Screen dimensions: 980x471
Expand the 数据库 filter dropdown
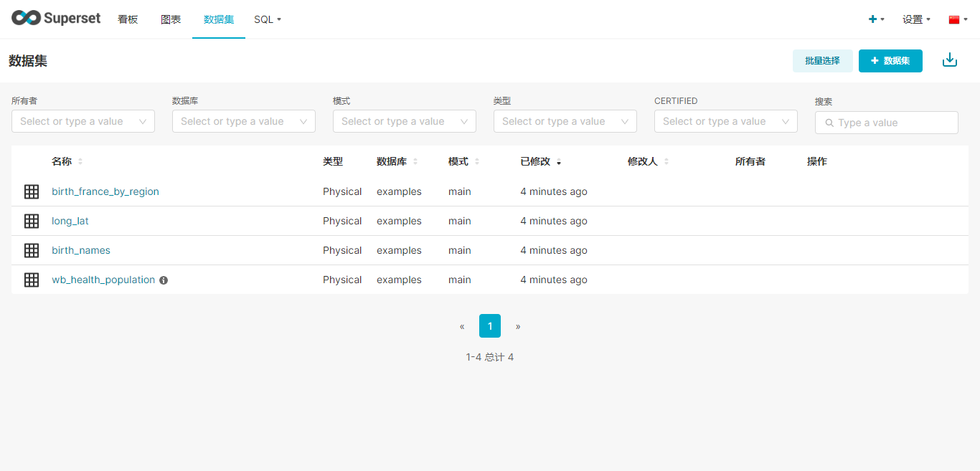(244, 122)
